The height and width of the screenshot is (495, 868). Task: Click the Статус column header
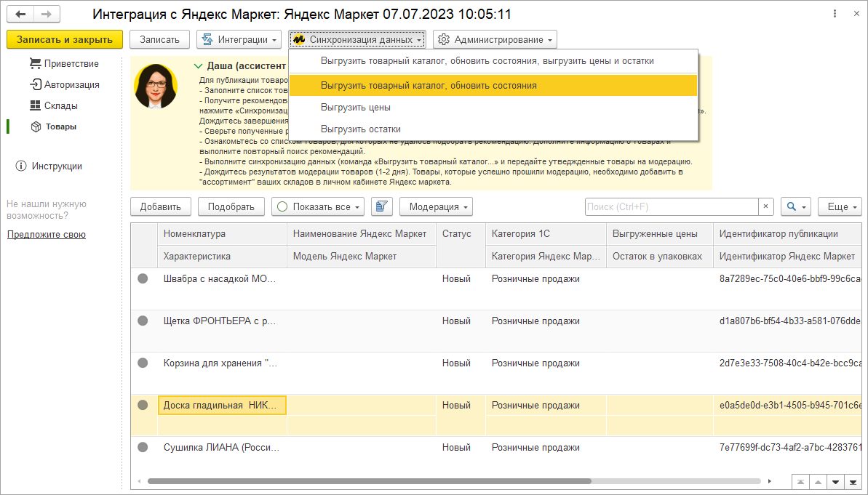(x=461, y=245)
